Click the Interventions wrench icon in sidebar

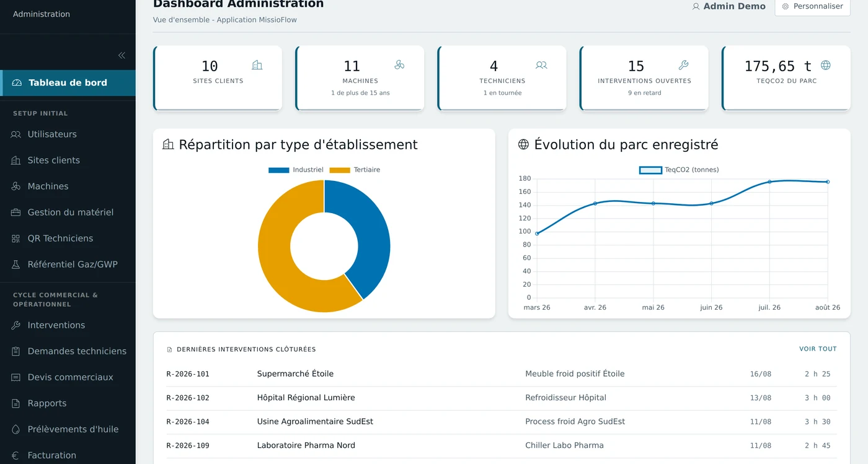click(x=16, y=325)
